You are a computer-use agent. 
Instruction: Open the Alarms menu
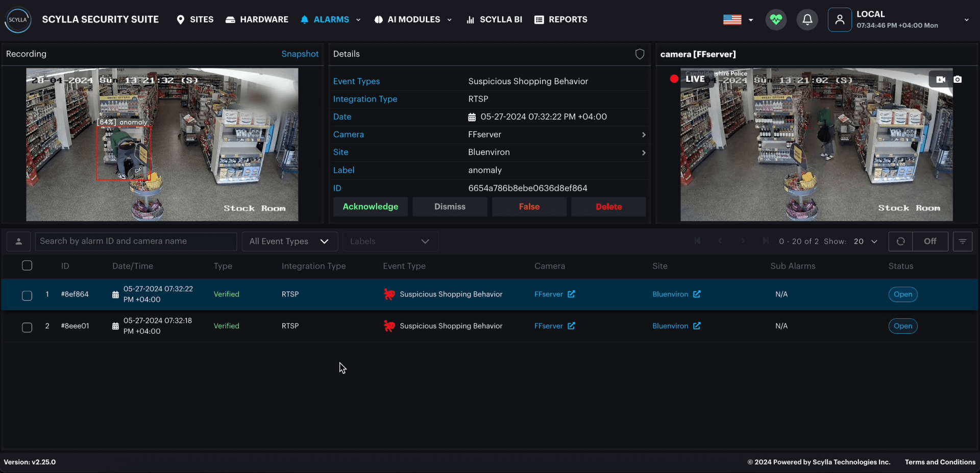tap(325, 19)
